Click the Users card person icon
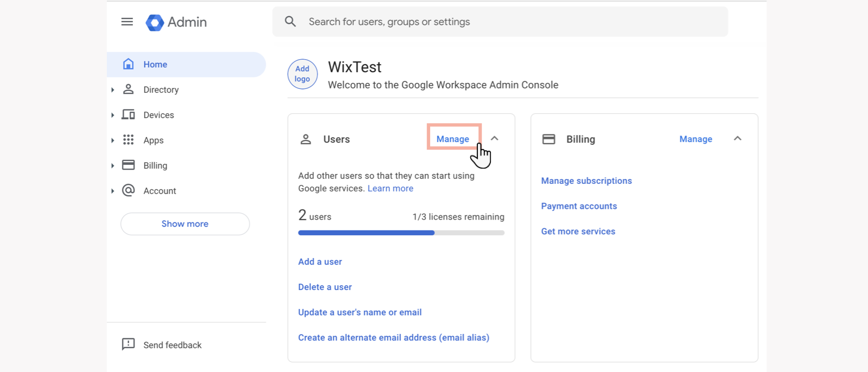The image size is (868, 372). 306,139
